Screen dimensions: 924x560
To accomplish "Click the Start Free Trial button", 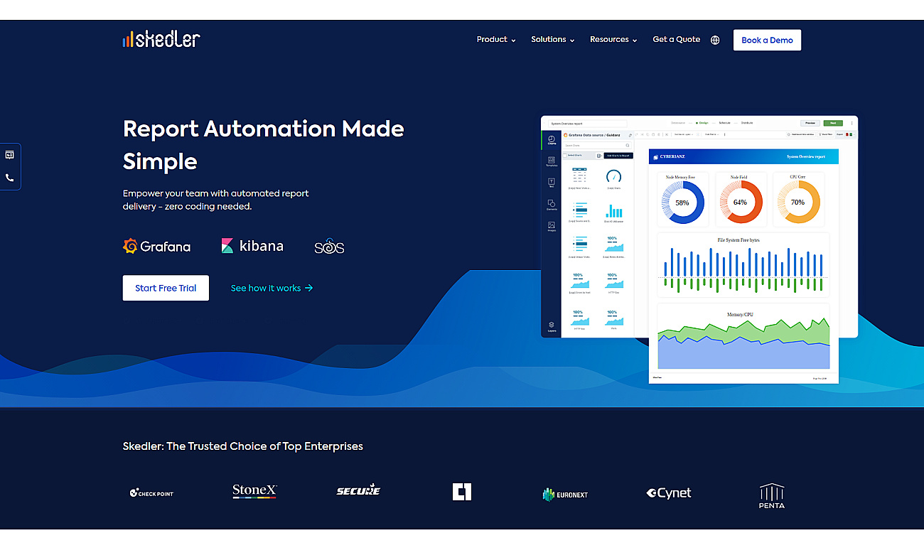I will click(166, 288).
